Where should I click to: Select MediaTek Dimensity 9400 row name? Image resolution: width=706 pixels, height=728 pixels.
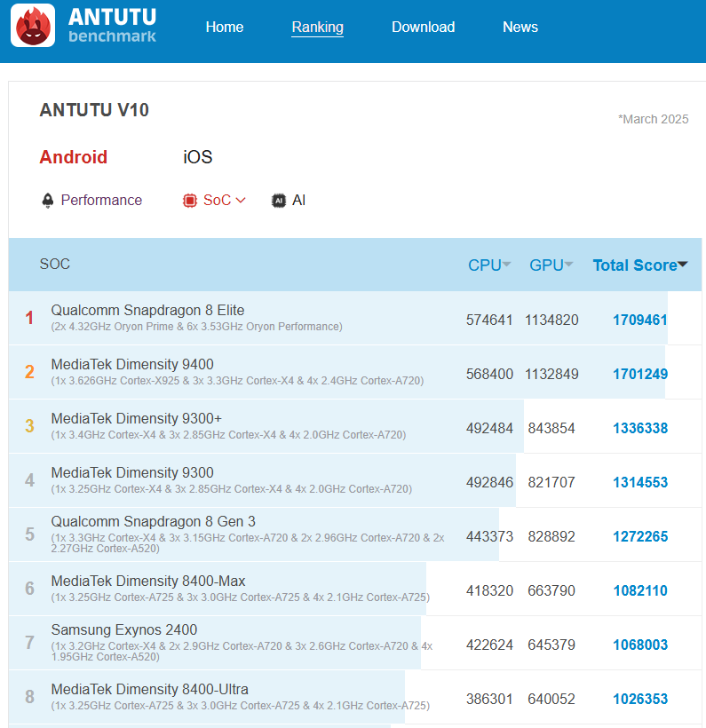pos(132,364)
